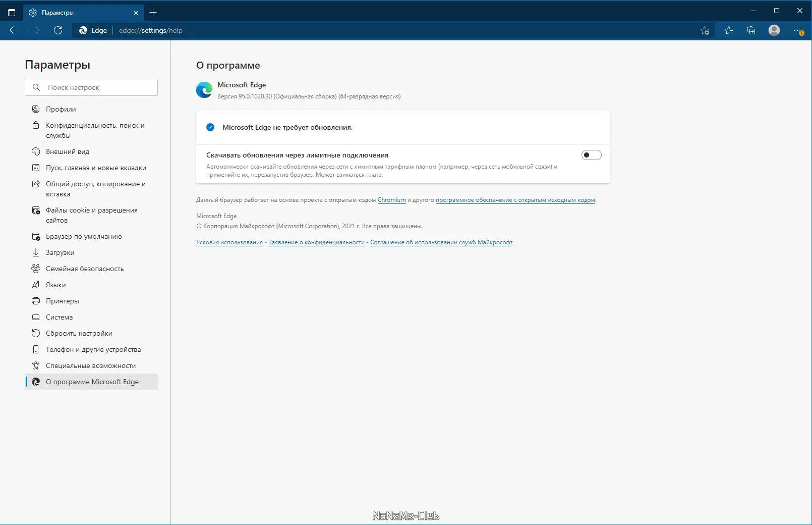The image size is (812, 525).
Task: Minimize the Edge window
Action: (x=753, y=11)
